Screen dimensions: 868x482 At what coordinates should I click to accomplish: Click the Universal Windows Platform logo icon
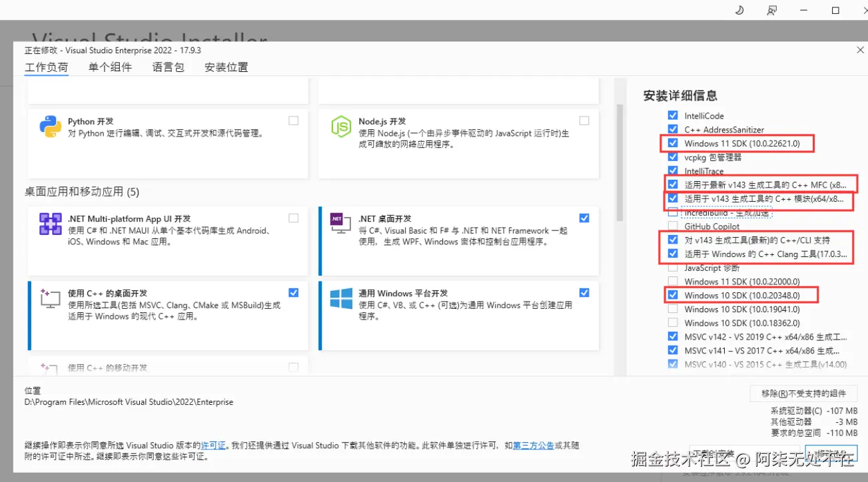(341, 298)
